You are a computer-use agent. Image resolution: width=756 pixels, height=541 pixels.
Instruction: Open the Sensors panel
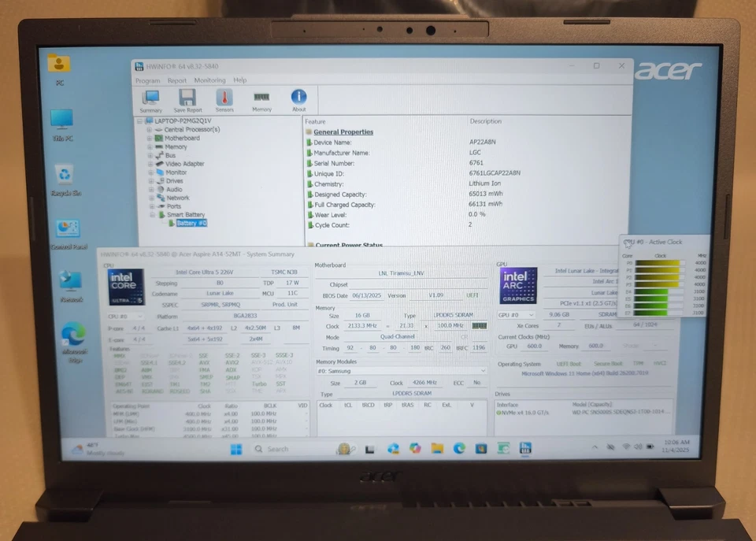[224, 98]
